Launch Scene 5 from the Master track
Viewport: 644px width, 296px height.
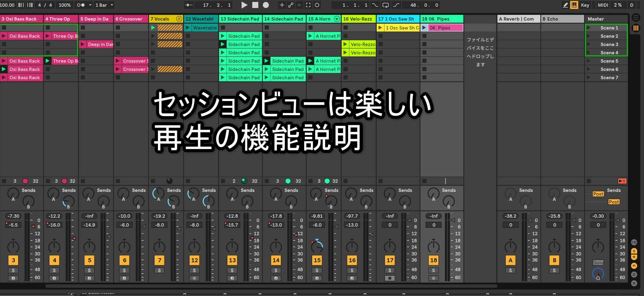point(589,61)
